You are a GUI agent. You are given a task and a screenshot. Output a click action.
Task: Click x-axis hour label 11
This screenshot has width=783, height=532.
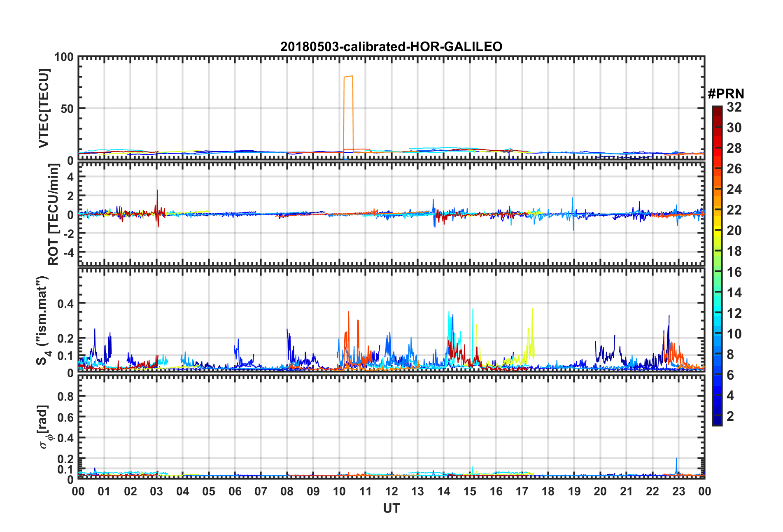[366, 491]
